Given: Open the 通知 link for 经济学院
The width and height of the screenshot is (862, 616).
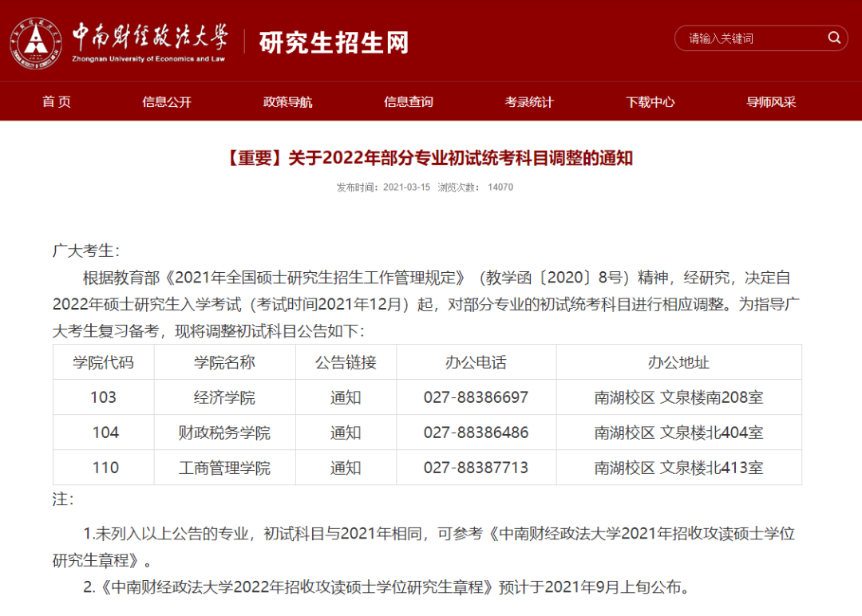Looking at the screenshot, I should (x=345, y=397).
